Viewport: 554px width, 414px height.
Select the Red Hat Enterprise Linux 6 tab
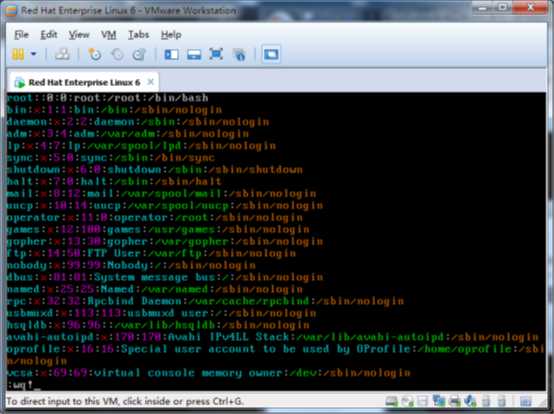point(83,82)
